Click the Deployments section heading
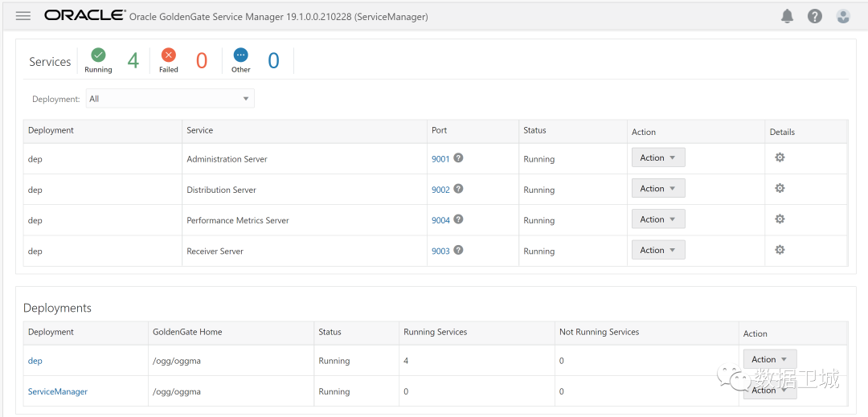This screenshot has width=868, height=417. (58, 308)
